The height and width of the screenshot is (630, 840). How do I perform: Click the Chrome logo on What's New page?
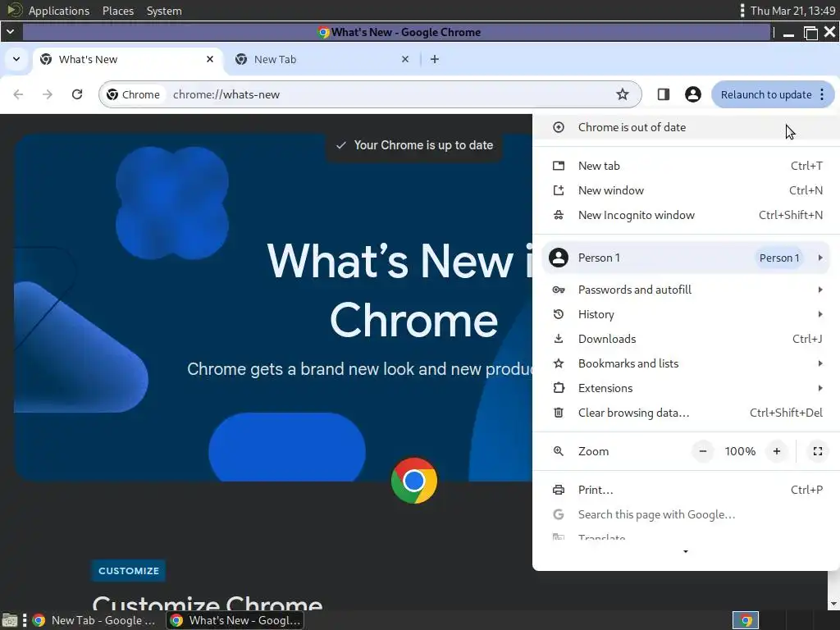(414, 481)
